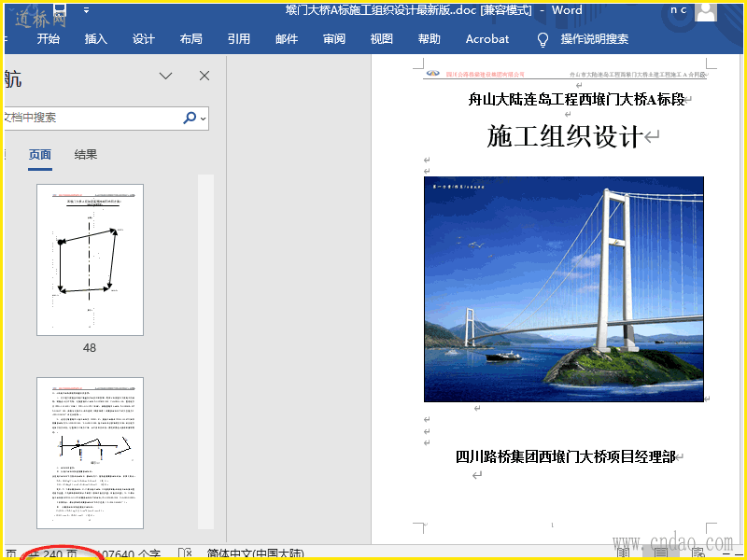This screenshot has height=560, width=747.
Task: Open the 插入 ribbon tab
Action: [96, 39]
